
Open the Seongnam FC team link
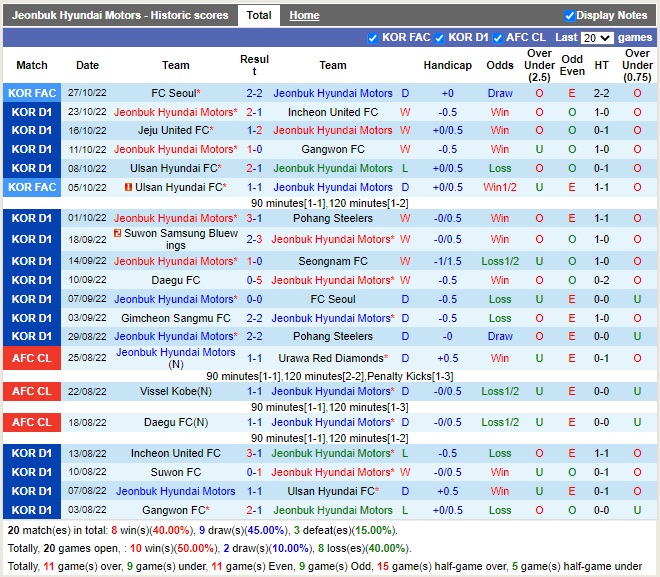pos(333,261)
